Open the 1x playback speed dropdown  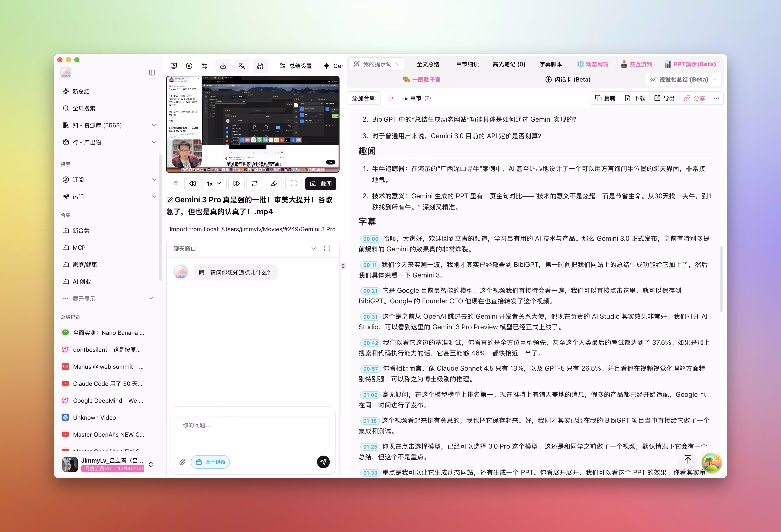(214, 183)
